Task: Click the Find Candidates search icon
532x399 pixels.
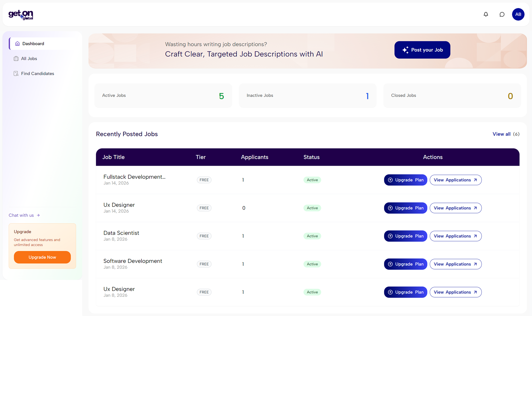Action: pyautogui.click(x=16, y=74)
